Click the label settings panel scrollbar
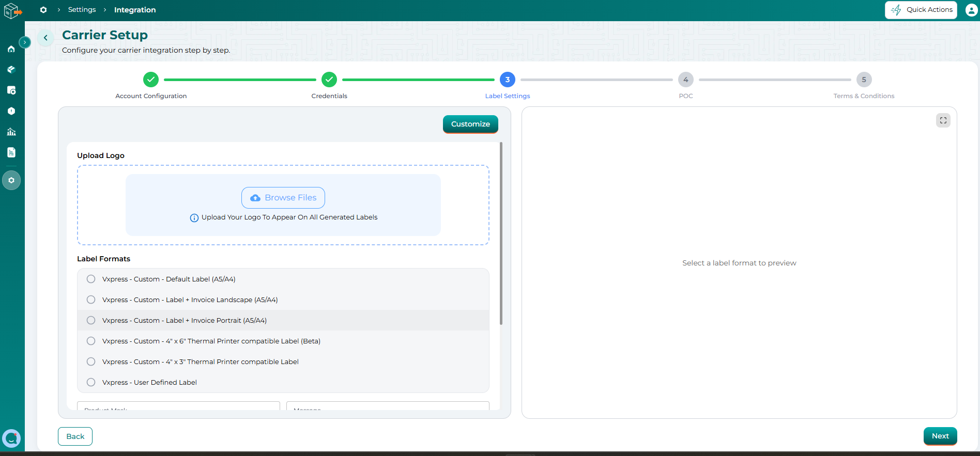Viewport: 980px width, 456px height. click(x=501, y=233)
